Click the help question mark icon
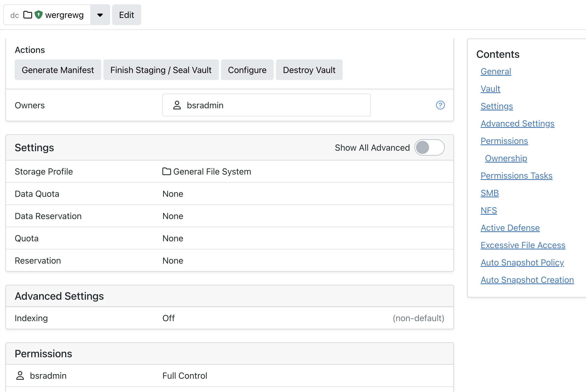Screen dimensions: 586x392 [440, 105]
